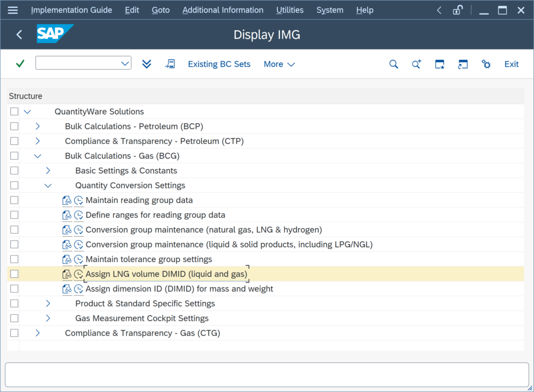Viewport: 534px width, 392px height.
Task: Click the position/where-used icon next to Existing BC Sets
Action: [x=170, y=64]
